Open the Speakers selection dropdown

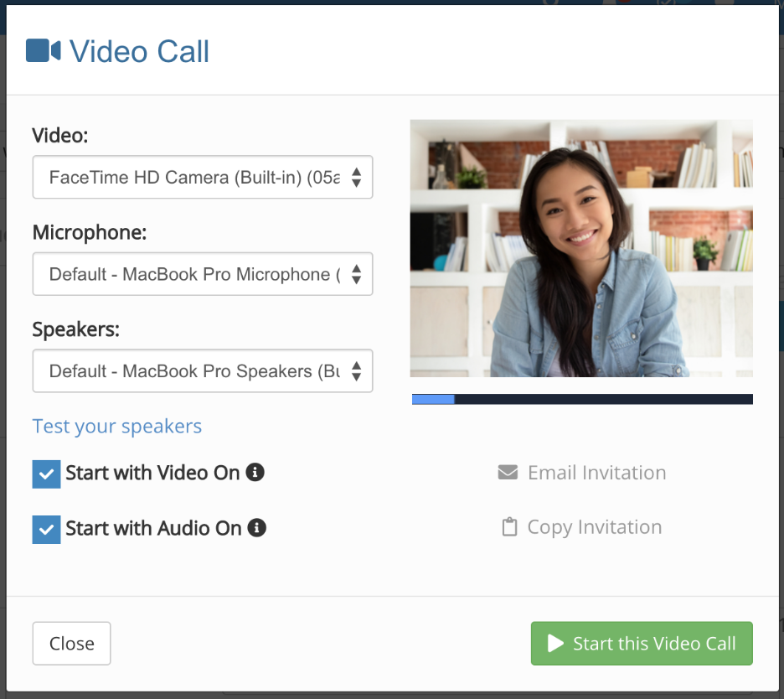[x=203, y=370]
